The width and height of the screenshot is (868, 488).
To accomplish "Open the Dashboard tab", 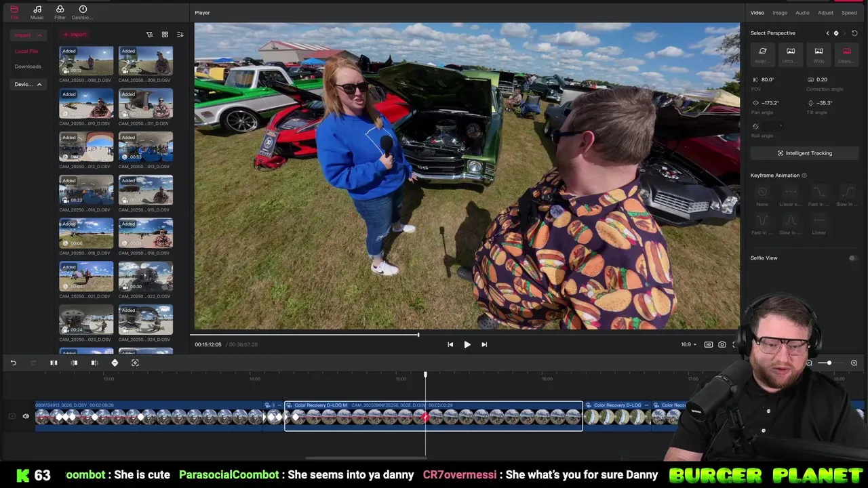I will click(x=82, y=12).
